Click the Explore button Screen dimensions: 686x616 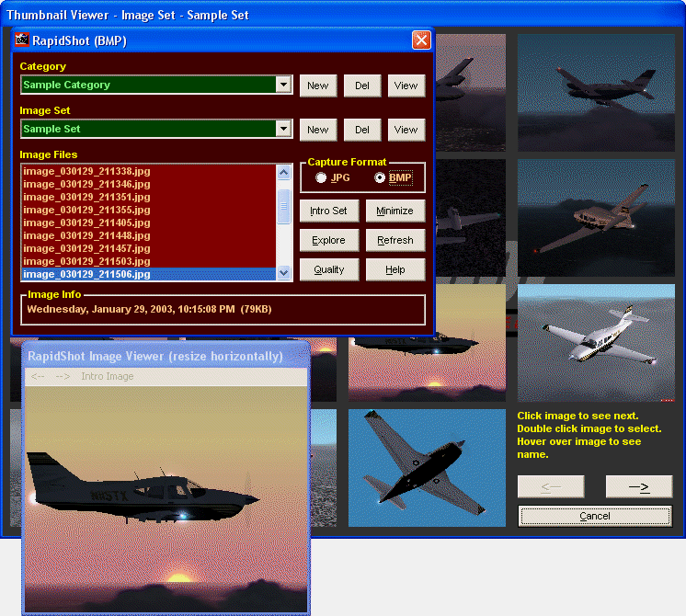point(328,240)
